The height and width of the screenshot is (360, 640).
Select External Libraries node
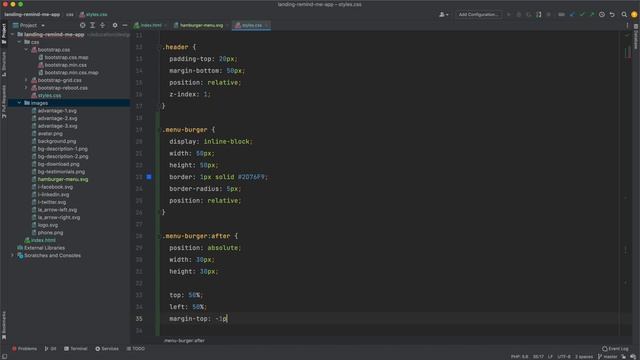[44, 248]
